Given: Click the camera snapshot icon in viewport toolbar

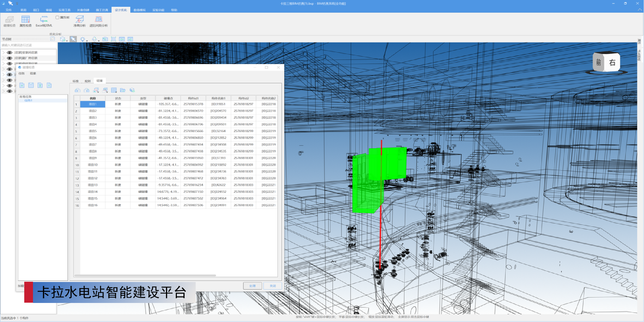Looking at the screenshot, I should (x=105, y=39).
